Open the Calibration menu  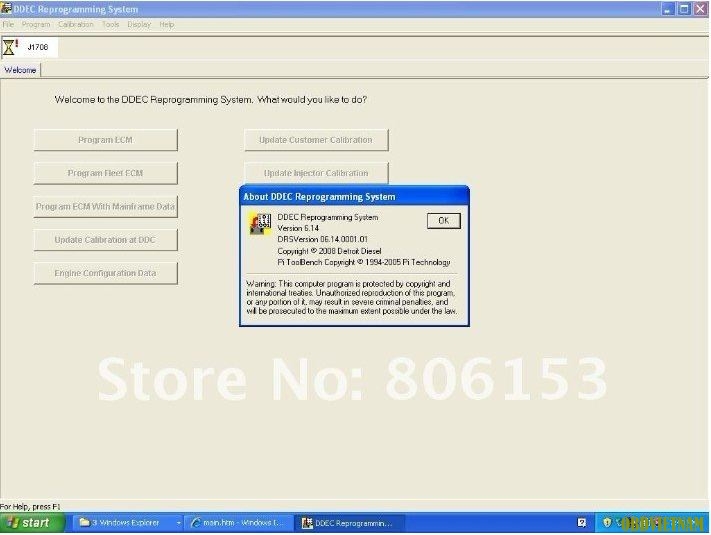pos(76,24)
